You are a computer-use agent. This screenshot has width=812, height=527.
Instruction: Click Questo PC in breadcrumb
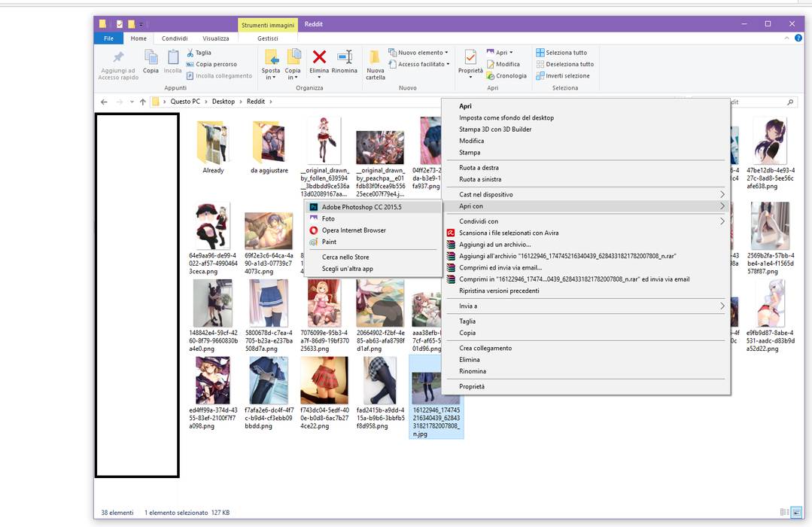185,102
